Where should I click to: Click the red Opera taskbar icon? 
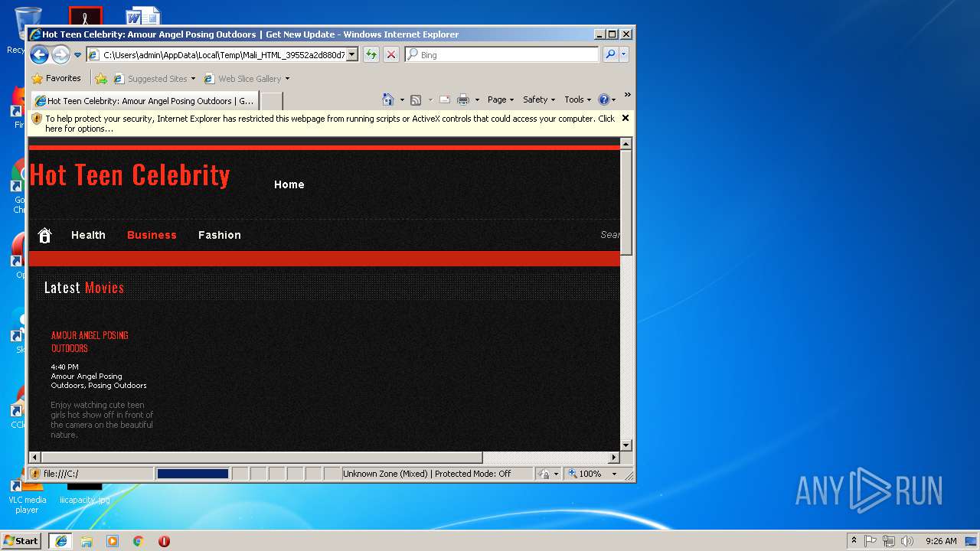164,541
